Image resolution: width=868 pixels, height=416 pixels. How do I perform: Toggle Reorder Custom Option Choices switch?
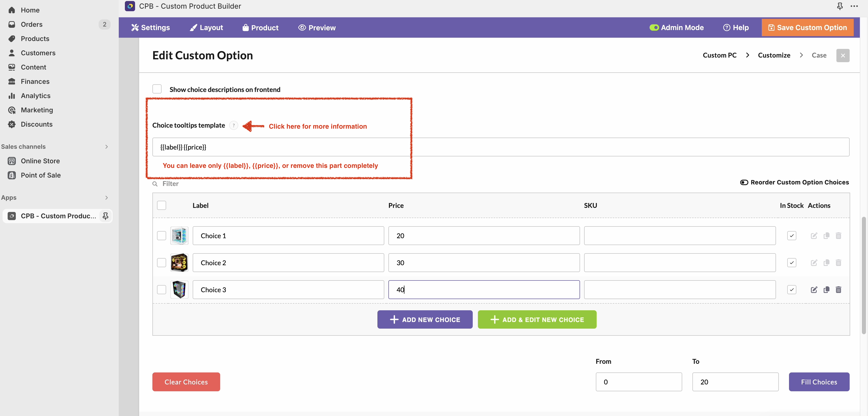coord(744,182)
